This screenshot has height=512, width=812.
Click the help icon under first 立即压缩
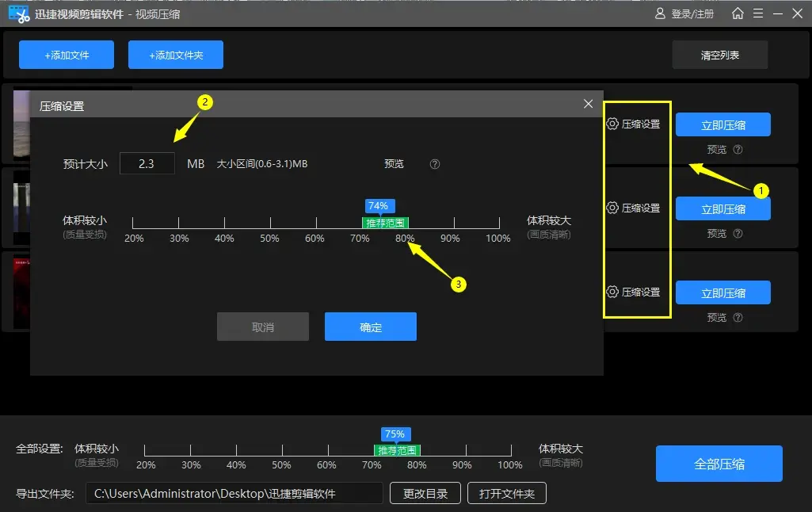pyautogui.click(x=738, y=149)
